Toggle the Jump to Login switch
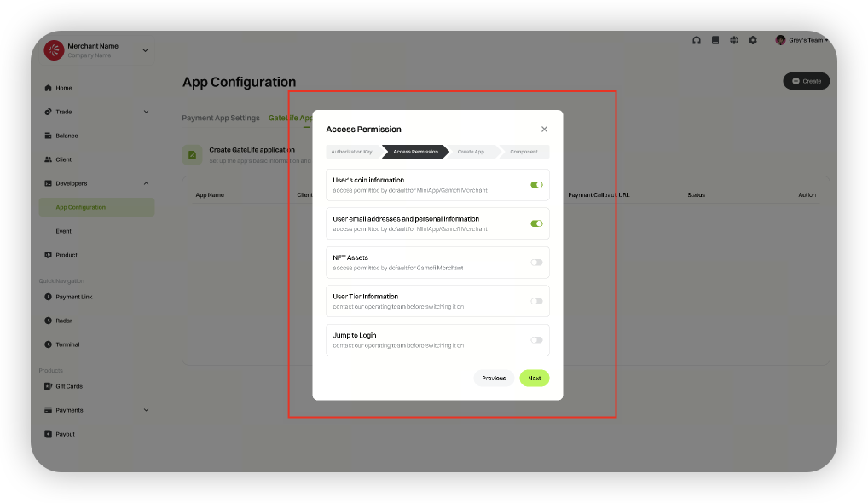Viewport: 868px width, 503px height. tap(536, 340)
